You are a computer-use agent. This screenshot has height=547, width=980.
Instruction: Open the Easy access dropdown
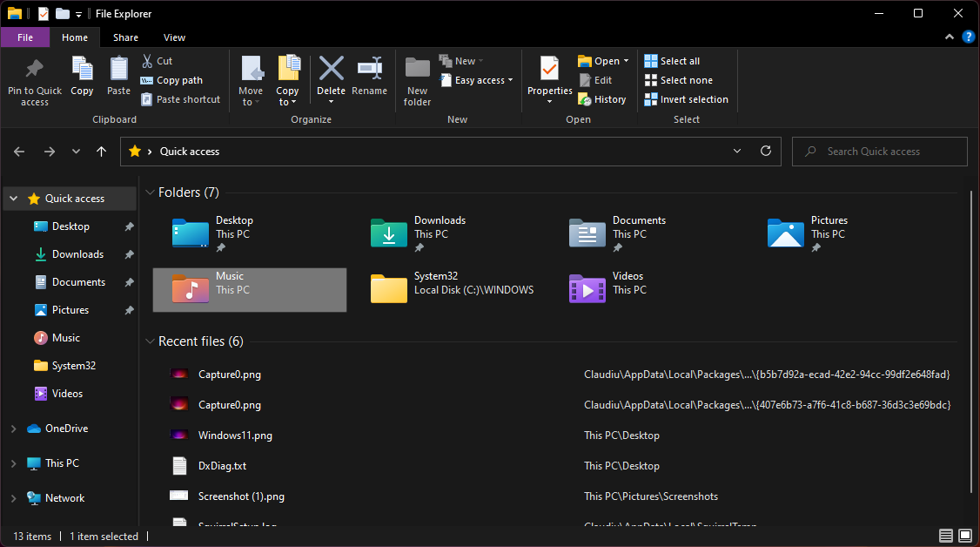tap(511, 80)
